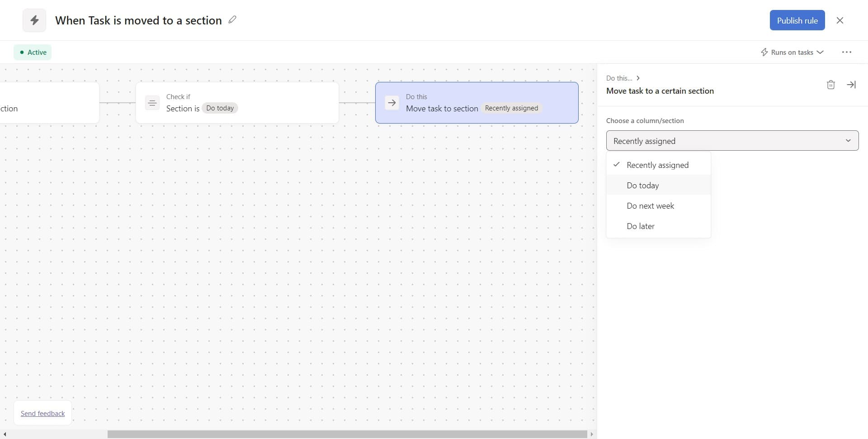Screen dimensions: 868x439
Task: Open the three-dot more options menu
Action: click(x=846, y=52)
